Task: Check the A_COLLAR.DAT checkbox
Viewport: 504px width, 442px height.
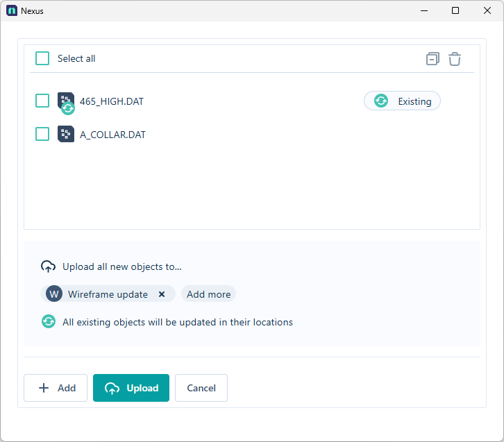Action: click(x=42, y=134)
